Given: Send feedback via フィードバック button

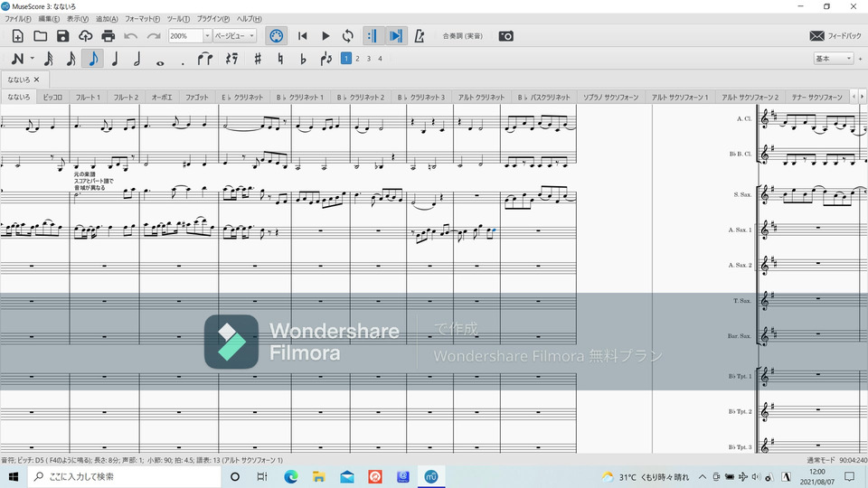Looking at the screenshot, I should click(835, 36).
